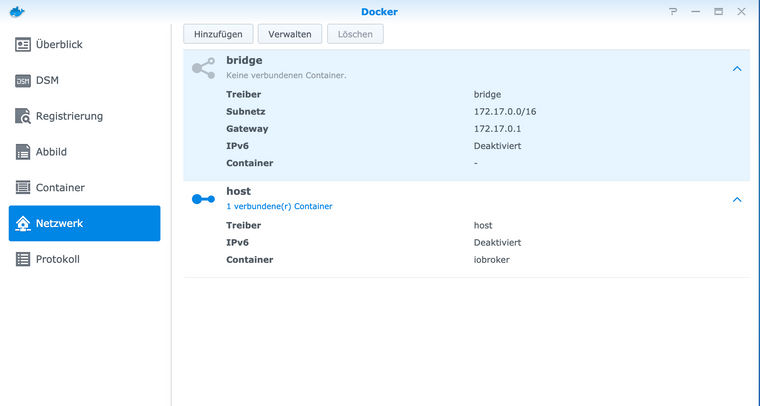This screenshot has width=760, height=406.
Task: Open the Registrierung section
Action: (84, 116)
